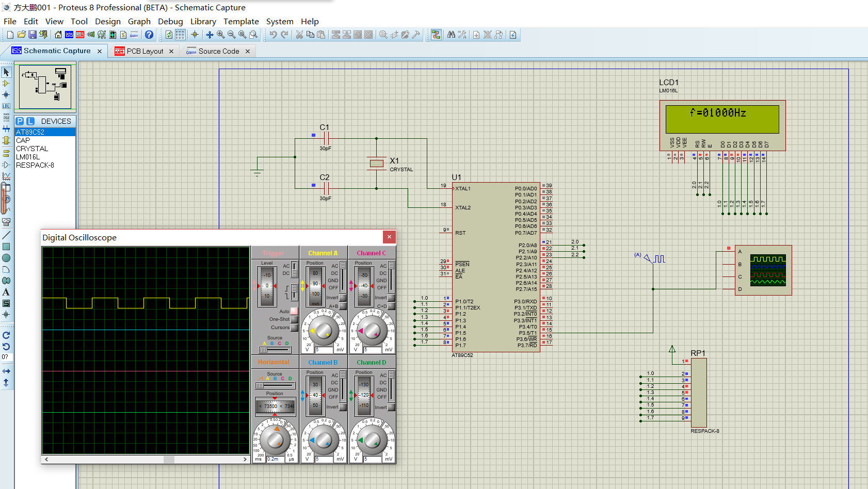The width and height of the screenshot is (868, 489).
Task: Toggle Channel A Invert button
Action: 343,298
